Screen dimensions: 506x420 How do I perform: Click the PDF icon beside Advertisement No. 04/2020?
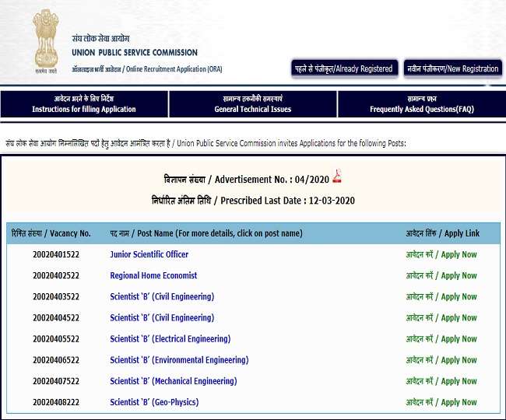337,177
